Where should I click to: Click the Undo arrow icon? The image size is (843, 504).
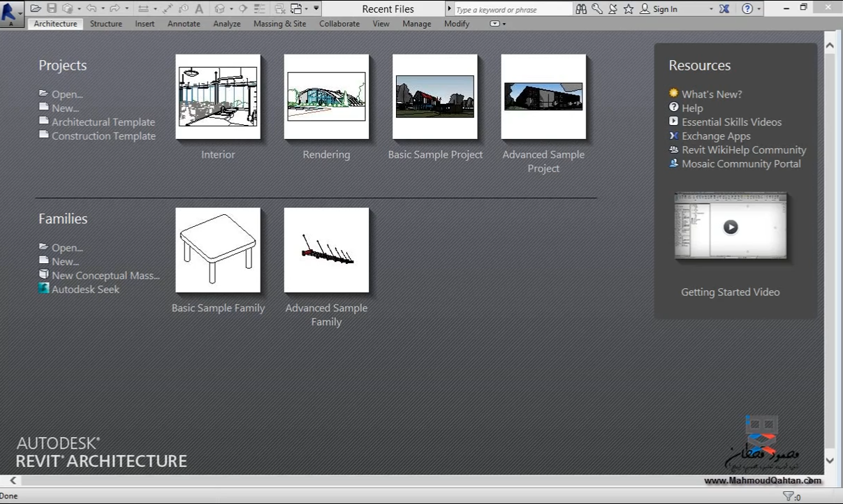(91, 8)
